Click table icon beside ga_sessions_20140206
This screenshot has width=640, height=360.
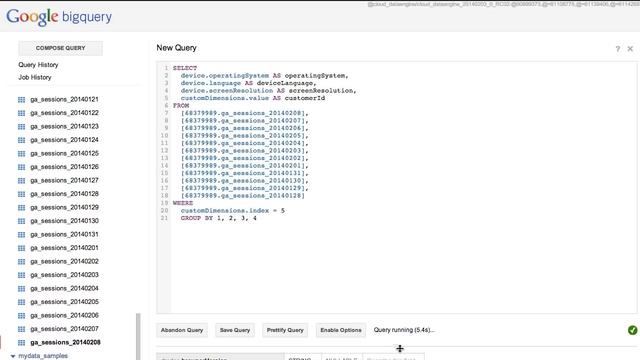pos(22,316)
